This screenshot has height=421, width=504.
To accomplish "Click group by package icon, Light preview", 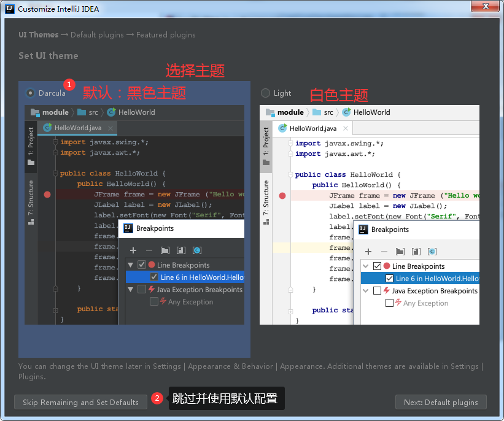I will click(400, 252).
